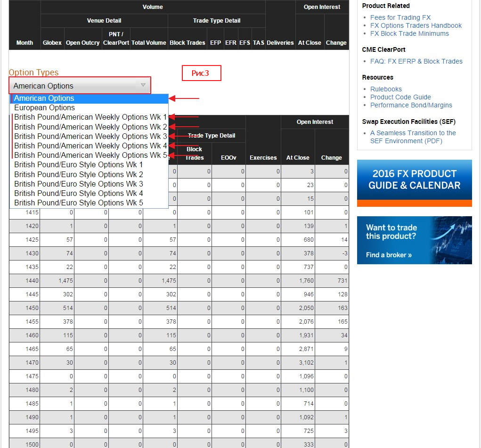Pick British Pound/Euro Style Options Wk 4
This screenshot has width=481, height=448.
89,193
